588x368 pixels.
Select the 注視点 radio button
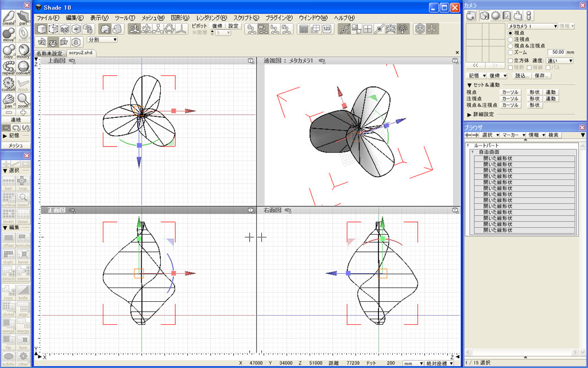click(x=510, y=40)
